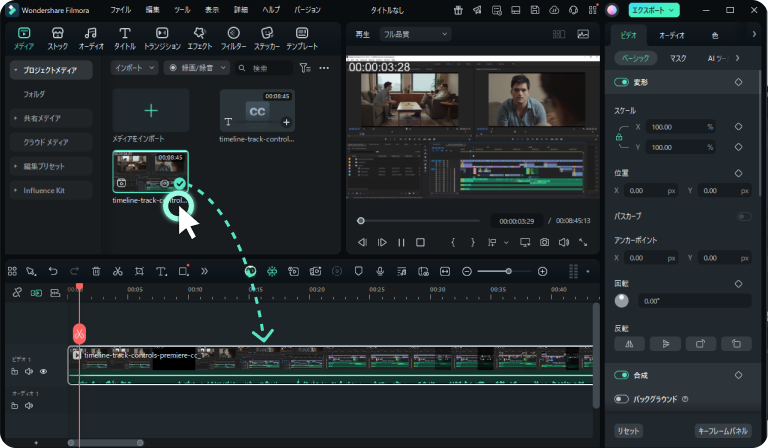This screenshot has height=448, width=768.
Task: Select クラウド メディア in the sidebar
Action: [51, 142]
